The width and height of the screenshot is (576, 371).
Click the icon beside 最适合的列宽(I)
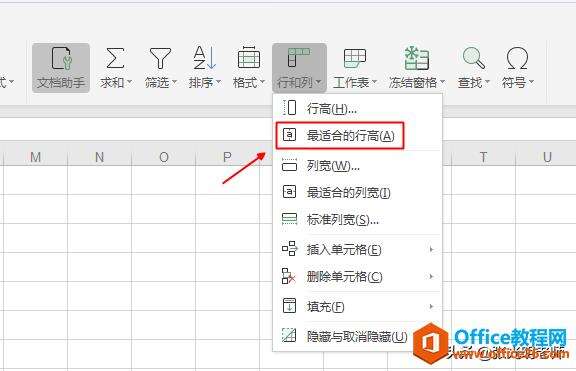289,192
